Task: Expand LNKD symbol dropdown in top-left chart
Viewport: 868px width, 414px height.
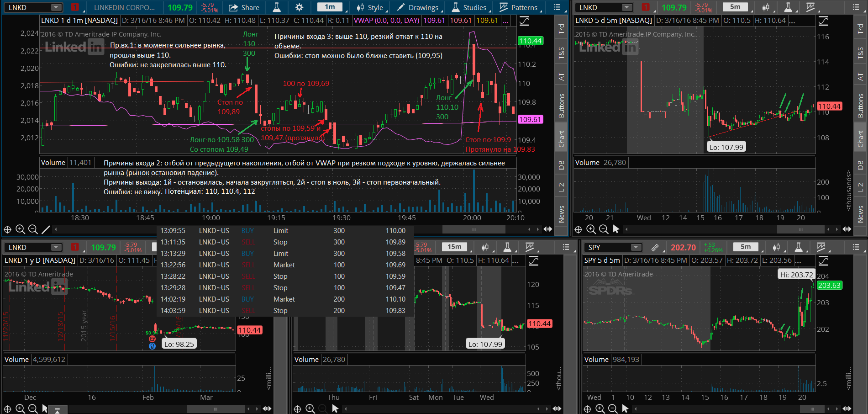Action: pos(56,7)
